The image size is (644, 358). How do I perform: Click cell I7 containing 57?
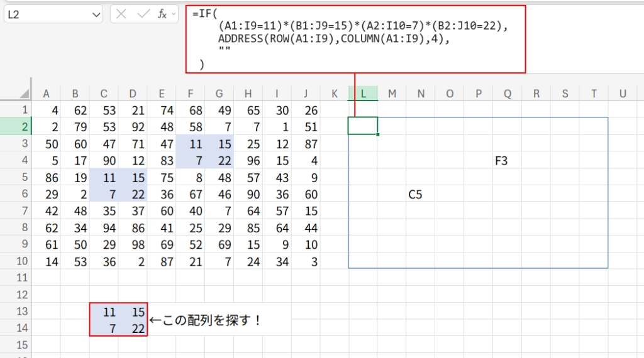pos(277,211)
